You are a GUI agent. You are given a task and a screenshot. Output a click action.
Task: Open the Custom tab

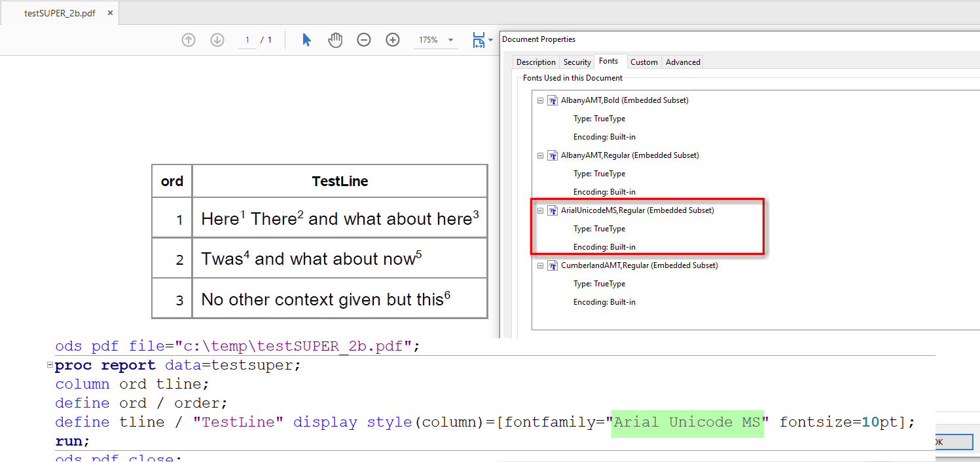pos(644,62)
